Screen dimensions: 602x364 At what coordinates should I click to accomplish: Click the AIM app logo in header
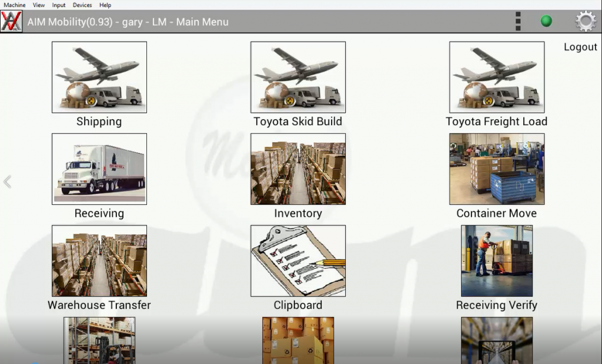(x=12, y=22)
